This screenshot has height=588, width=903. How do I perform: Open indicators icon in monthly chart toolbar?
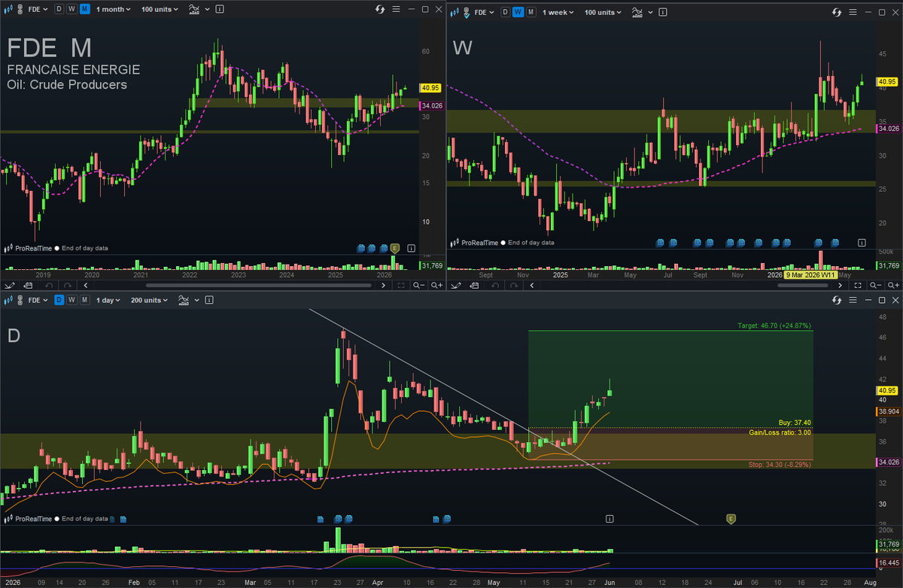[193, 9]
